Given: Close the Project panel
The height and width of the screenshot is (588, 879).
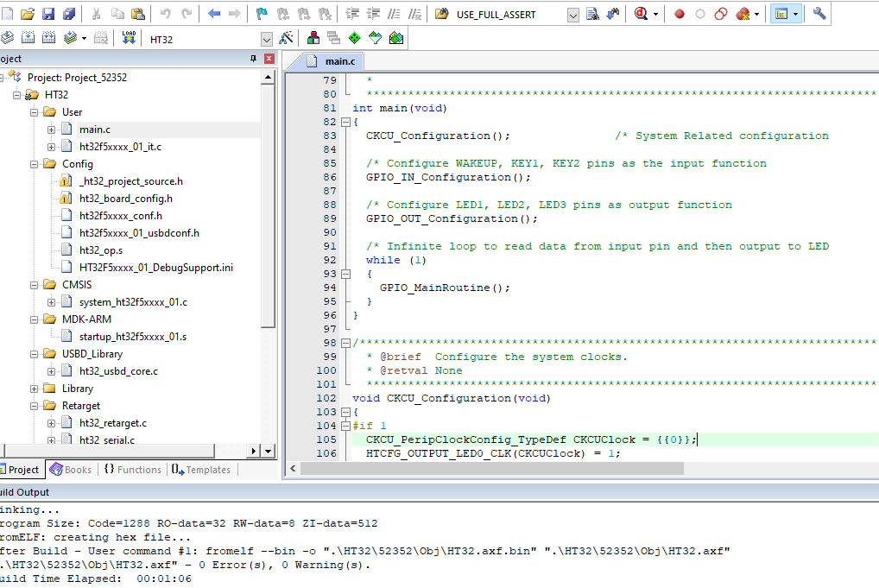Looking at the screenshot, I should [x=269, y=59].
